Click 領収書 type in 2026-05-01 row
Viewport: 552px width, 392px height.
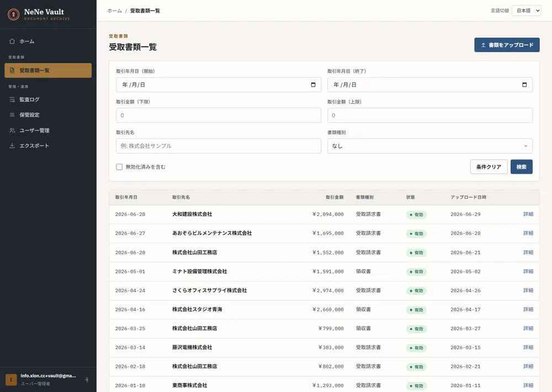click(x=363, y=271)
